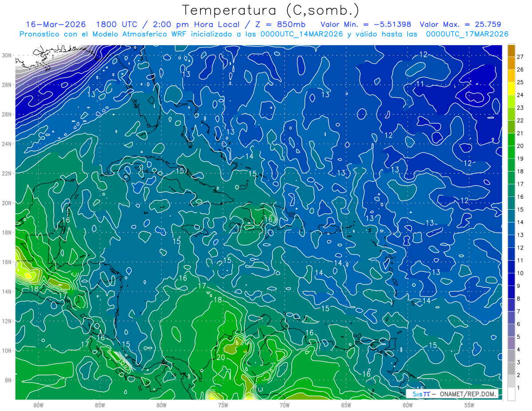Click the '90W' longitude axis label
The width and height of the screenshot is (532, 411).
point(38,406)
